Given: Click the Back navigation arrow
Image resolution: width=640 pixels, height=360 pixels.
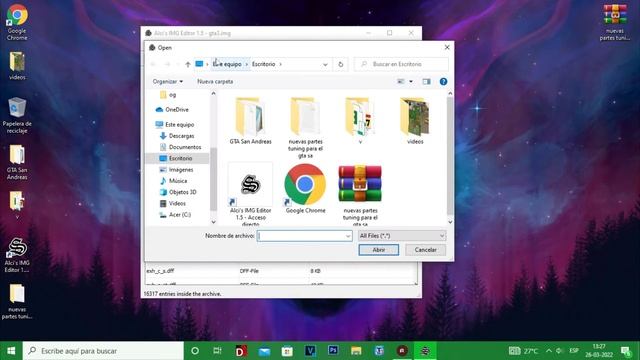Looking at the screenshot, I should (153, 64).
